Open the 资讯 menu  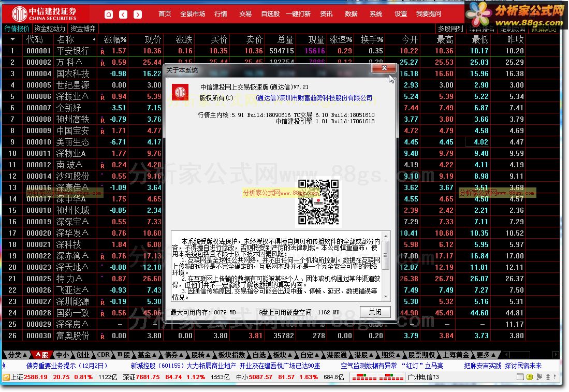coord(326,14)
